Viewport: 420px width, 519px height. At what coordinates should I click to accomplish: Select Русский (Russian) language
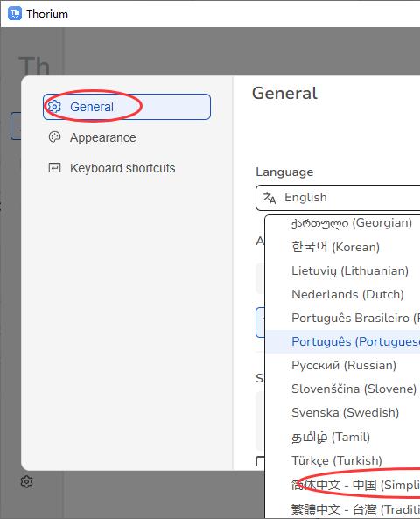pyautogui.click(x=343, y=366)
